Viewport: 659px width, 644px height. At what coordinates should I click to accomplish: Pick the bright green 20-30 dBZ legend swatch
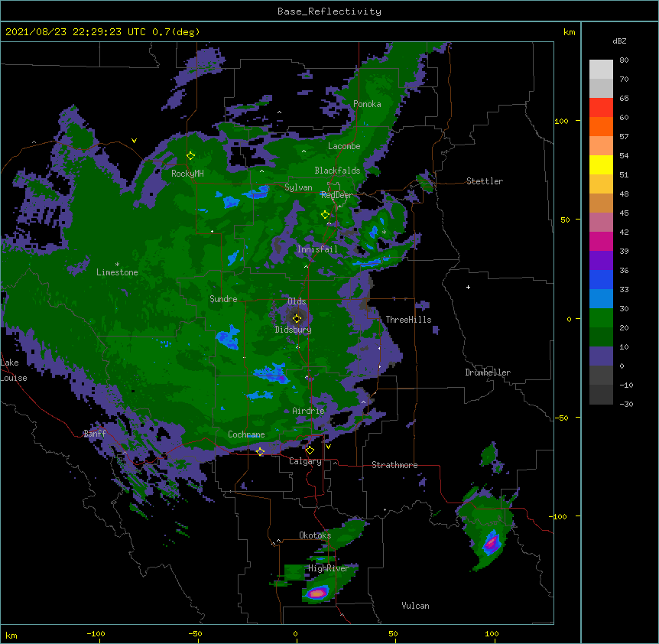coord(601,318)
